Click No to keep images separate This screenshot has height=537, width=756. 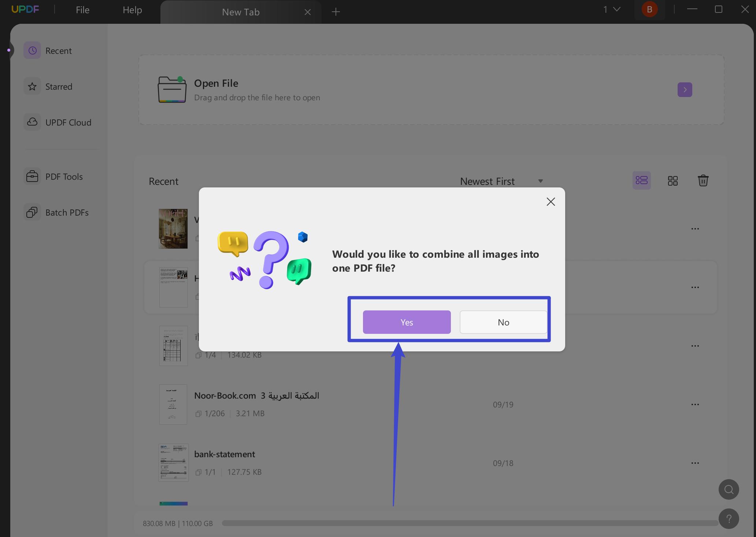(503, 322)
